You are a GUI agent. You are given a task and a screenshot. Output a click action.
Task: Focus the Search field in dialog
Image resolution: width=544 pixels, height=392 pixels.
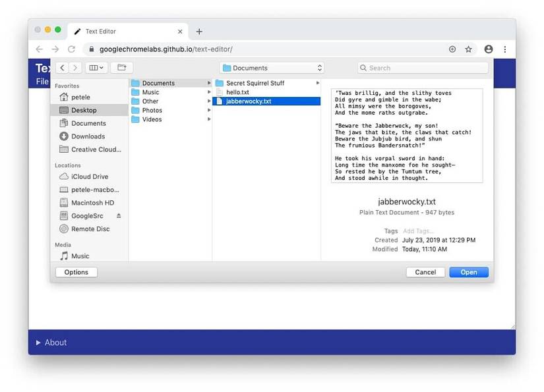tap(423, 68)
